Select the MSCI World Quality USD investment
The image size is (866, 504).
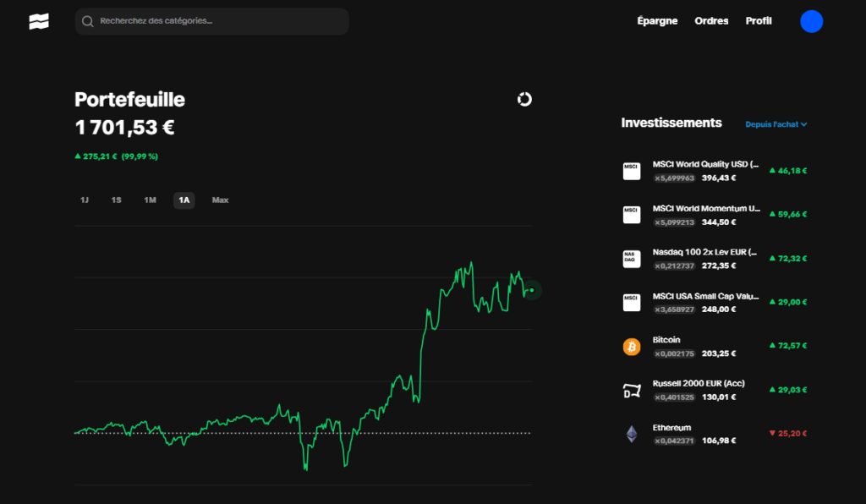coord(715,170)
